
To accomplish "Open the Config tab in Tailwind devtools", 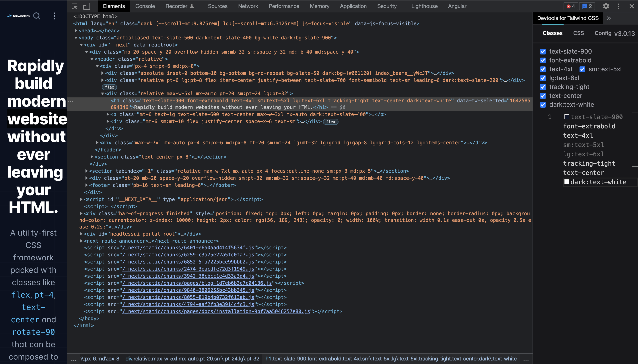I will click(x=603, y=33).
